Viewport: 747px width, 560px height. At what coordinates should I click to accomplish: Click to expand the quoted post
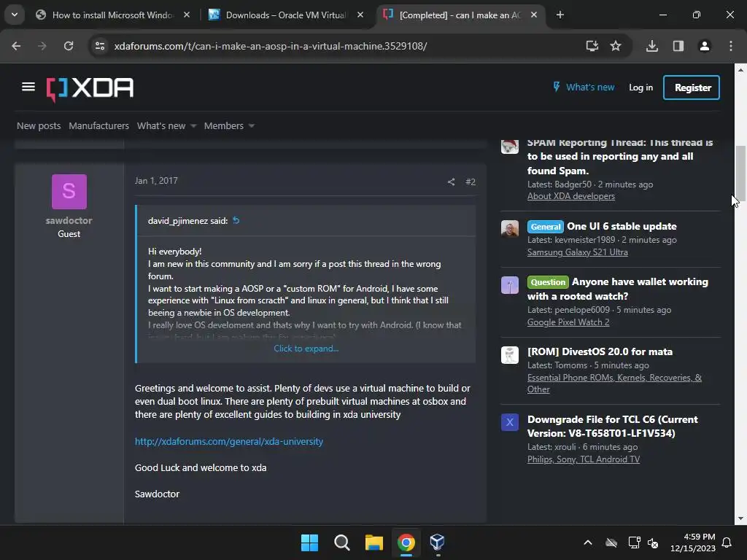pos(306,349)
